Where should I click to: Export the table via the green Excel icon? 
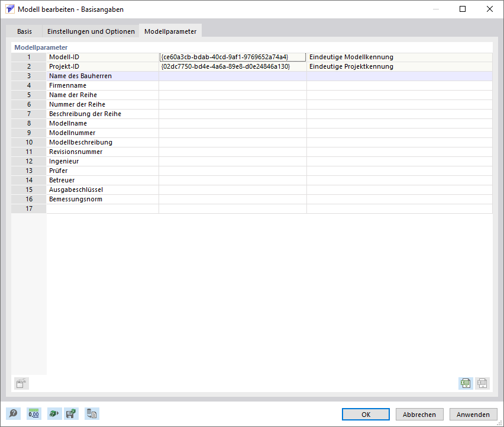click(x=466, y=383)
